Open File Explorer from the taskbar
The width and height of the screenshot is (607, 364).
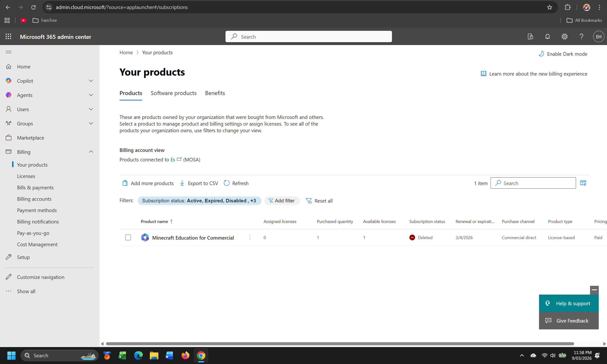[154, 355]
